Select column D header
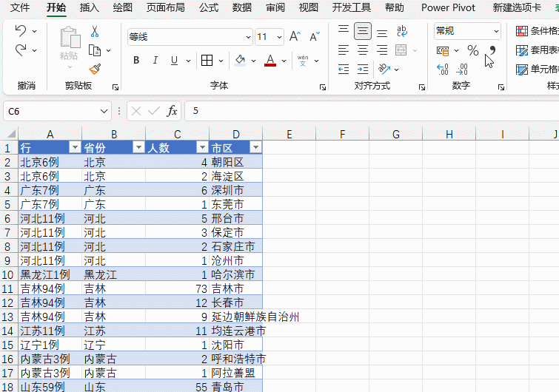Screen dimensions: 559x392 pos(235,134)
